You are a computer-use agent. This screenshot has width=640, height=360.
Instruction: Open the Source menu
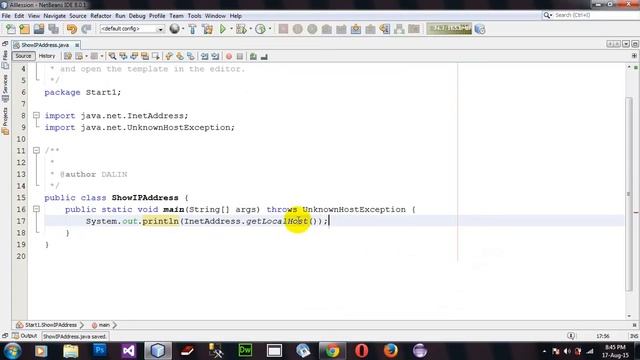point(78,16)
